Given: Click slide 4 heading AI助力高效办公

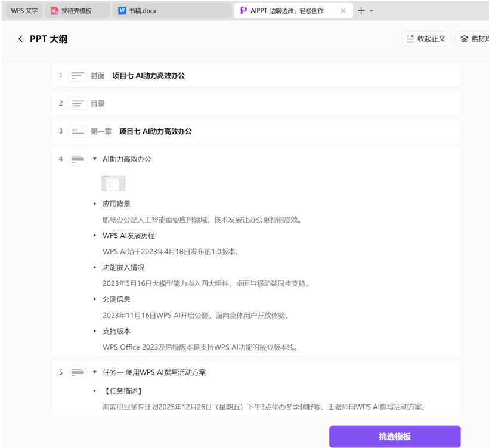Looking at the screenshot, I should click(x=127, y=159).
